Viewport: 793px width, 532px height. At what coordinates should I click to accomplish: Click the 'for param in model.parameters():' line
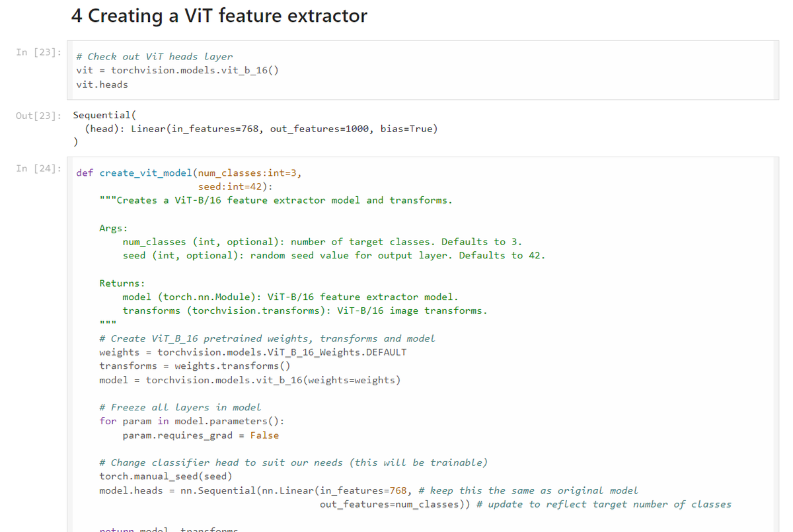tap(192, 421)
